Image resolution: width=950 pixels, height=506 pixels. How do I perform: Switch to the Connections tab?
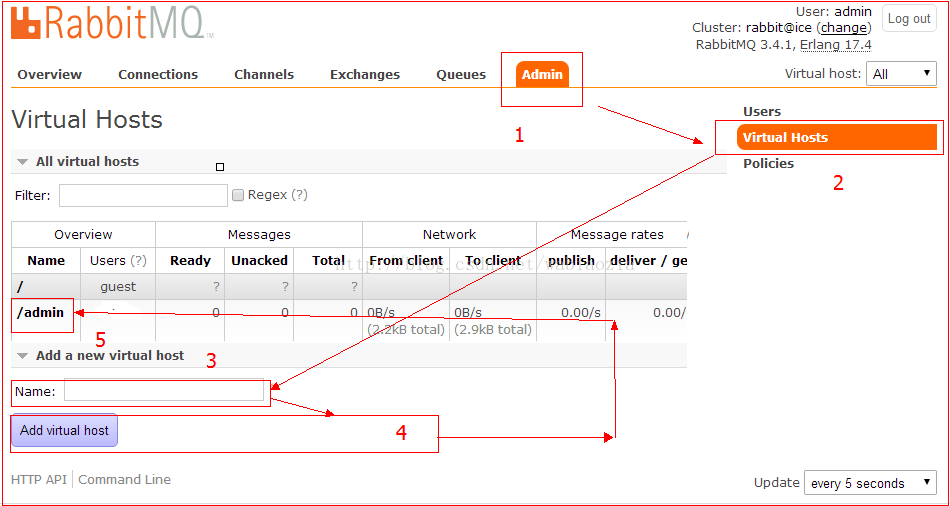click(x=158, y=75)
